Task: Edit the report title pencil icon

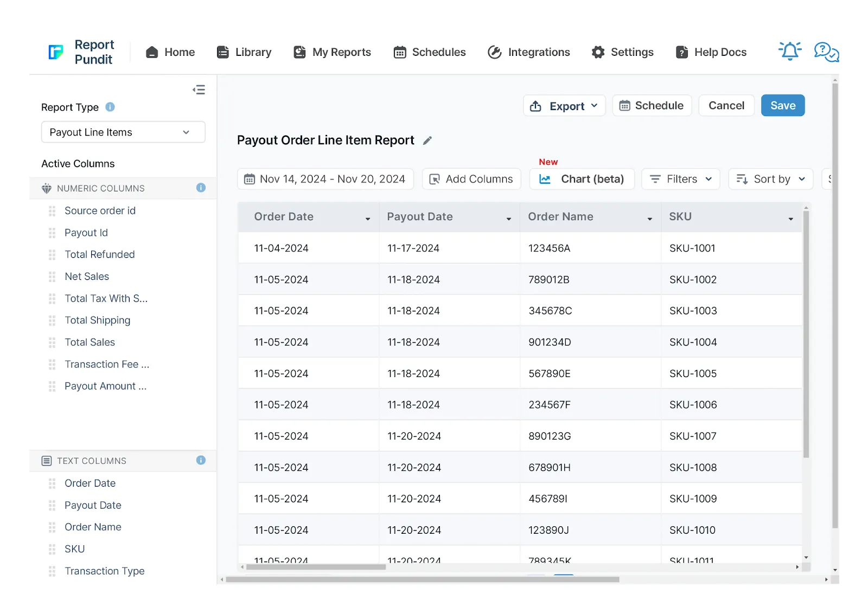Action: [427, 141]
